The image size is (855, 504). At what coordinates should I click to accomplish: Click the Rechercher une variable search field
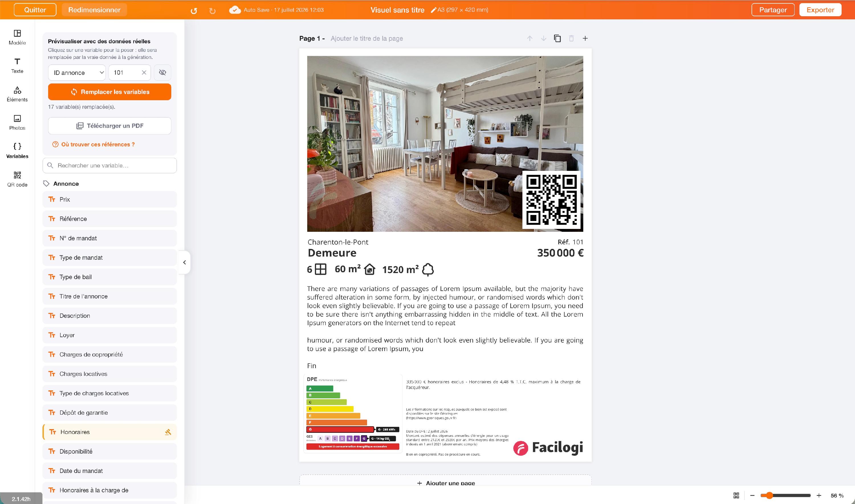tap(109, 165)
